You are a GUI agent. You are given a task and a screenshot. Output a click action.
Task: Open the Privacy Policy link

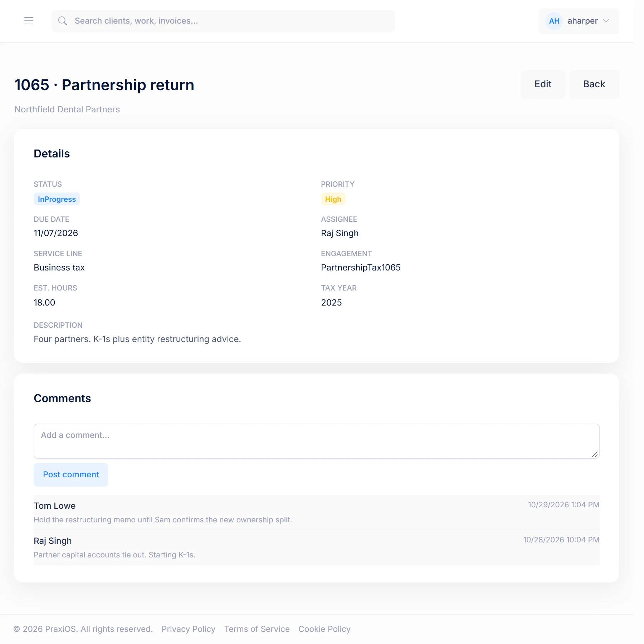click(189, 629)
